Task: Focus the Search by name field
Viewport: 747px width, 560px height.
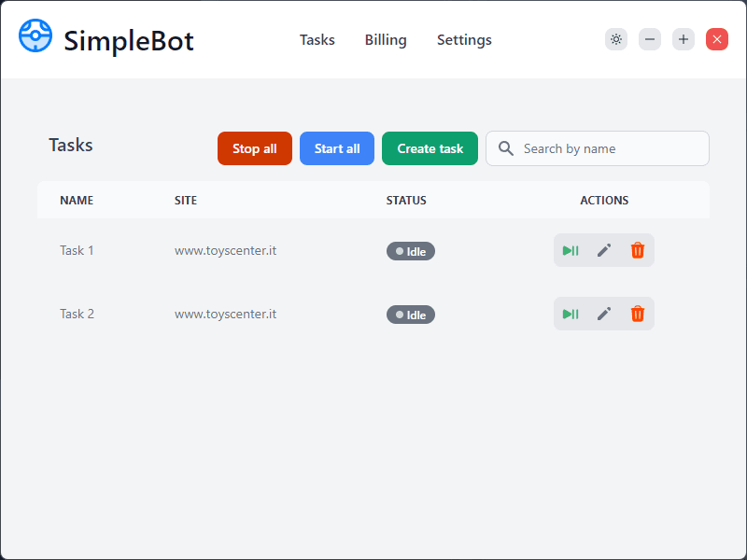Action: [598, 148]
